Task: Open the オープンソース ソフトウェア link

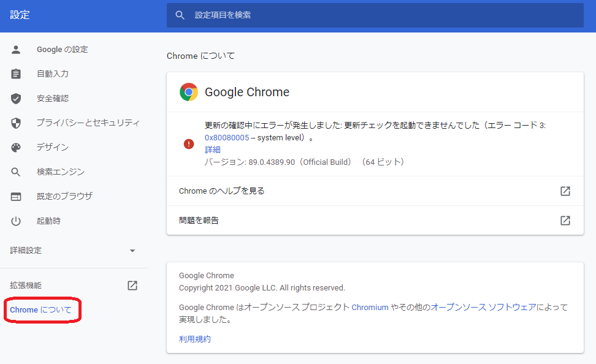Action: pos(483,307)
